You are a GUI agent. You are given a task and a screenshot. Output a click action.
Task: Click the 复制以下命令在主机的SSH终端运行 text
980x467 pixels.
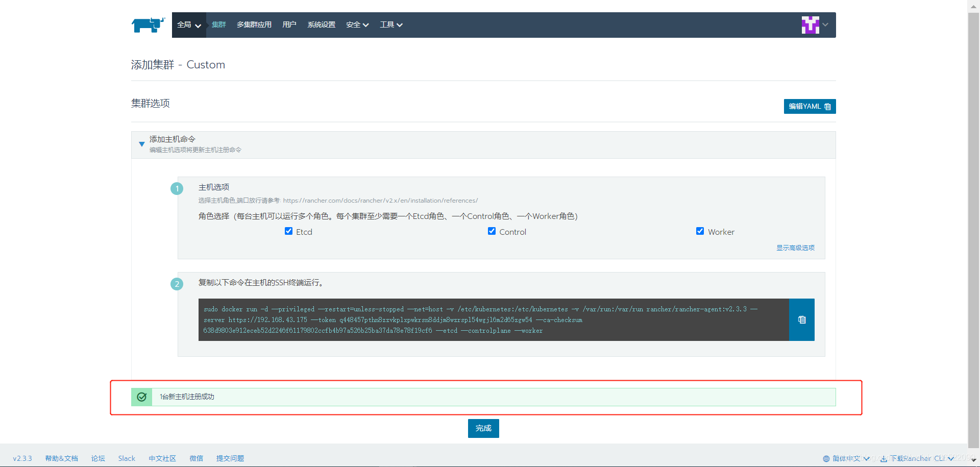(261, 283)
